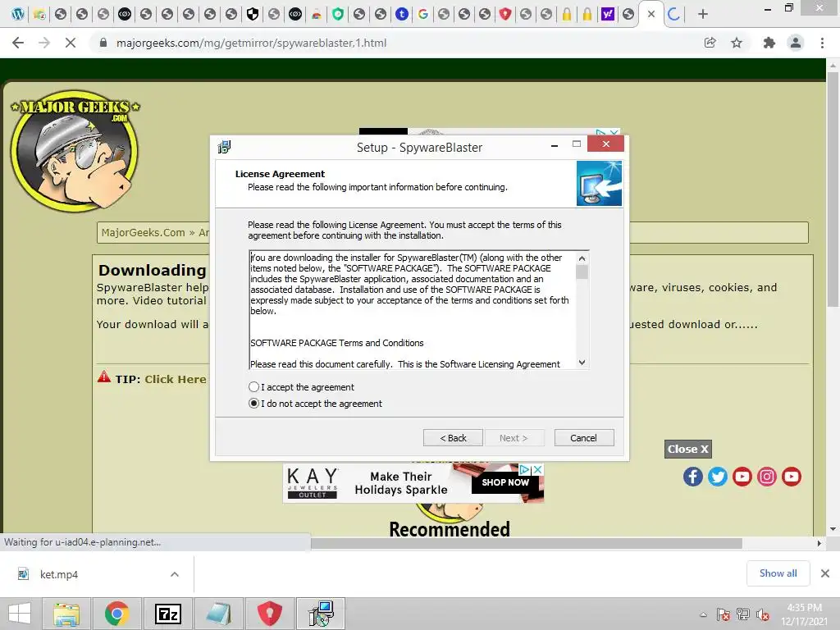Screen dimensions: 840x630
Task: Click the page scroll right arrow
Action: [x=819, y=543]
